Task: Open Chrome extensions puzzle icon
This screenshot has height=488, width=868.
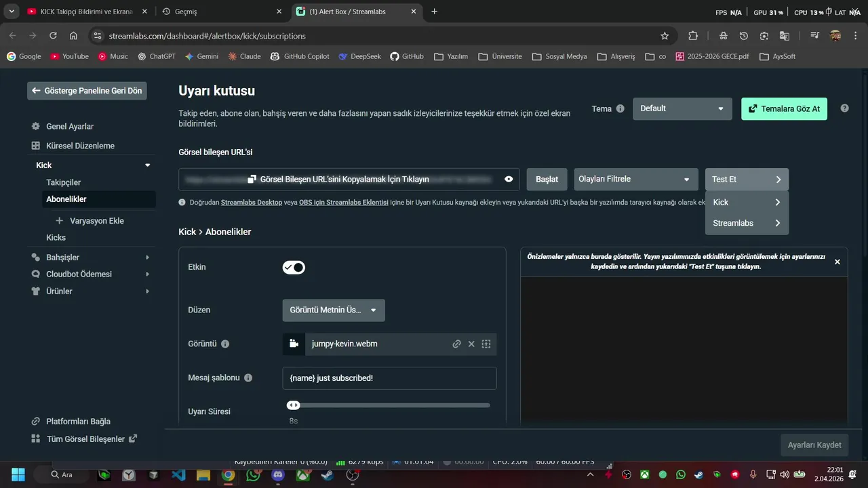Action: coord(693,36)
